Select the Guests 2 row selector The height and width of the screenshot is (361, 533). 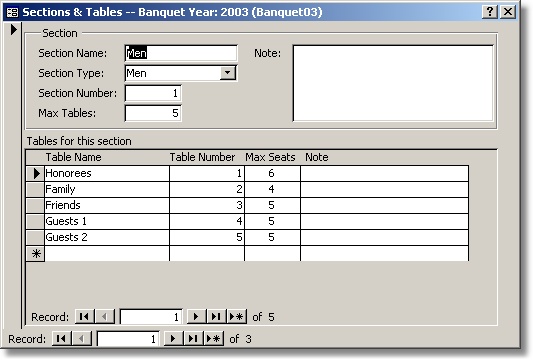point(35,237)
